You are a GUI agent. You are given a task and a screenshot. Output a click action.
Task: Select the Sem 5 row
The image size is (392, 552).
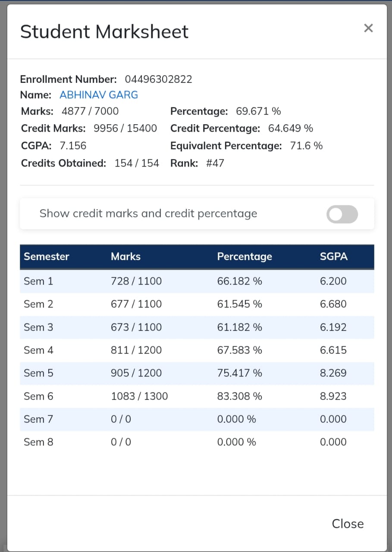[197, 373]
